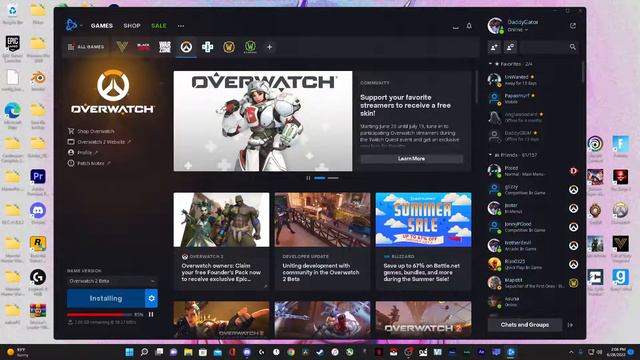Click the second friend-management icon
Viewport: 640px width, 360px height.
pos(510,47)
